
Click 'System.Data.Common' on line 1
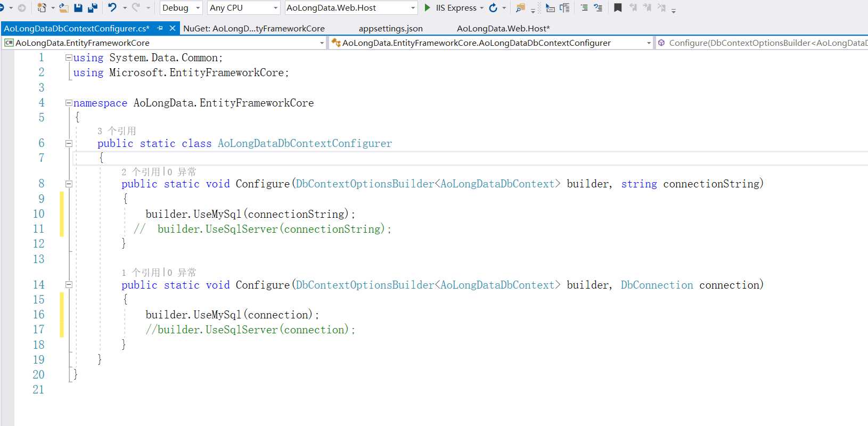pyautogui.click(x=163, y=58)
